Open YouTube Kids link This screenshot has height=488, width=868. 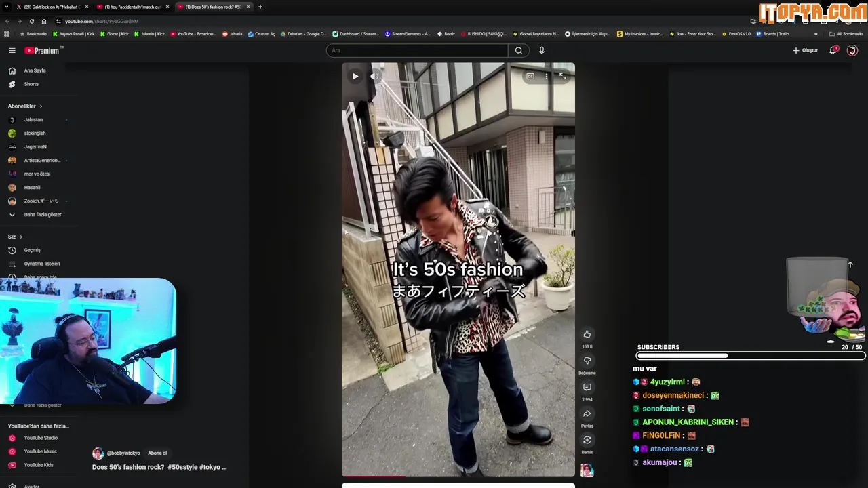coord(39,465)
